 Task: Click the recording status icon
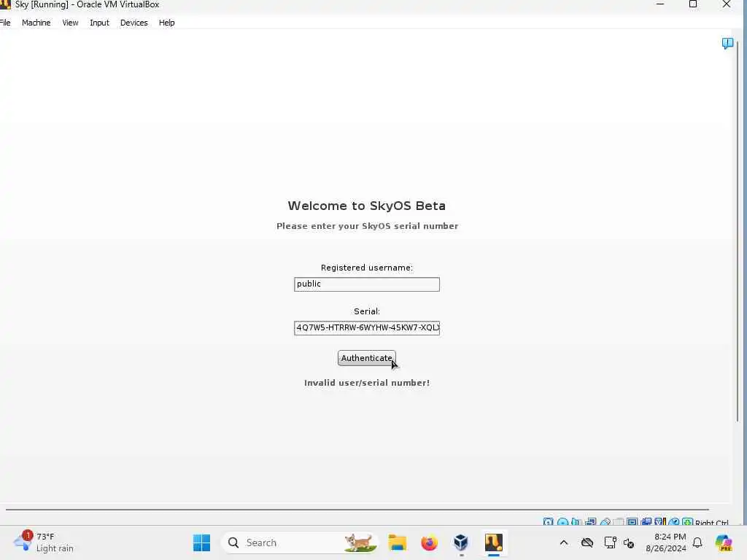pyautogui.click(x=646, y=522)
